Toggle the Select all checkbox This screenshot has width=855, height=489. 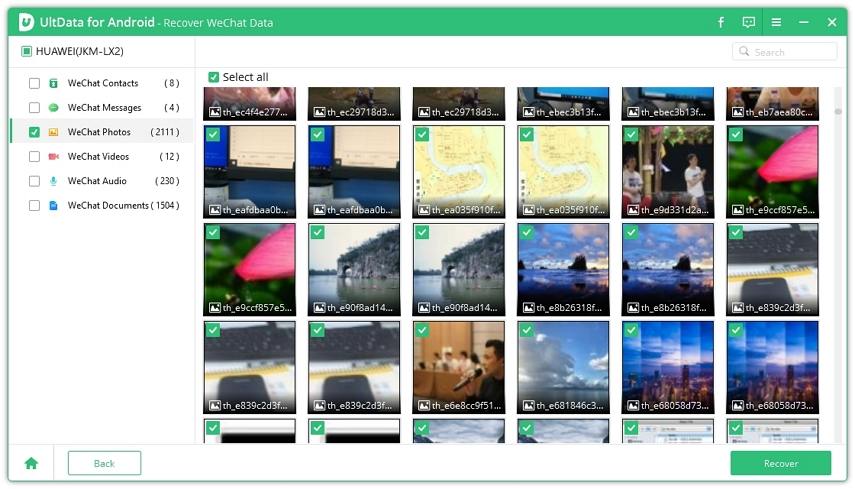coord(213,77)
